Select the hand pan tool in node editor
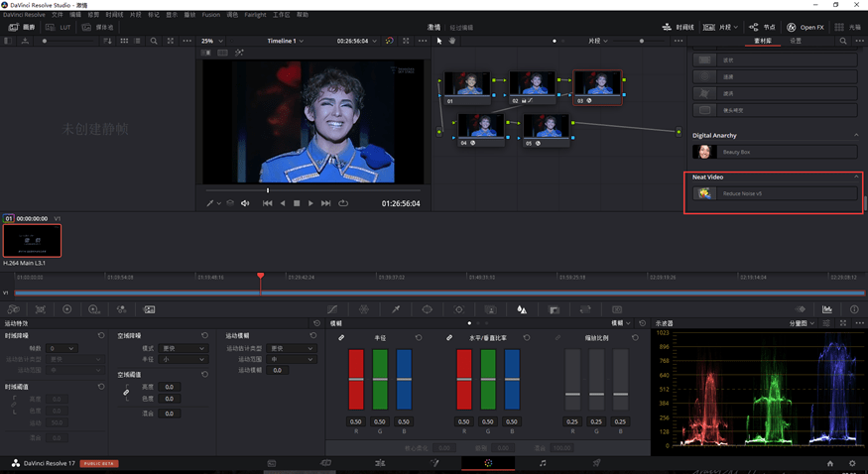This screenshot has width=868, height=474. pos(452,41)
